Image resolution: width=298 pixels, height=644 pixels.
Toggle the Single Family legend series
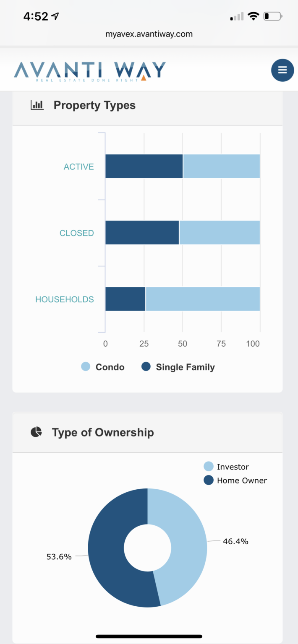178,367
